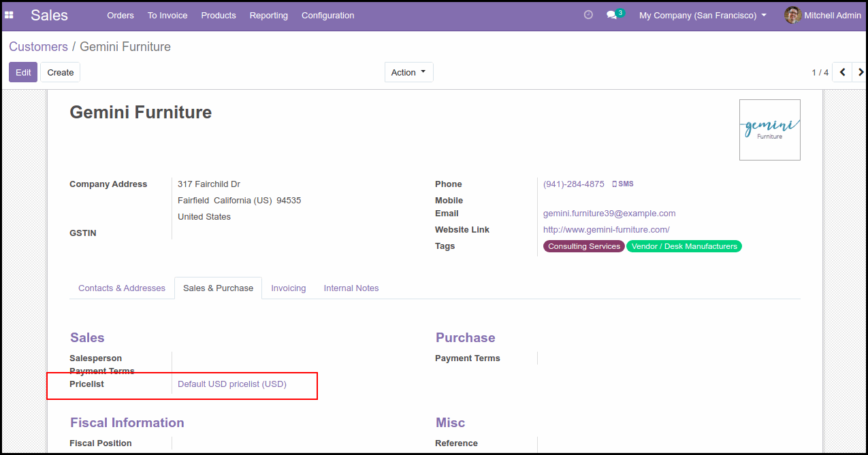Image resolution: width=868 pixels, height=455 pixels.
Task: Click the Fiscal Position field label
Action: [101, 443]
